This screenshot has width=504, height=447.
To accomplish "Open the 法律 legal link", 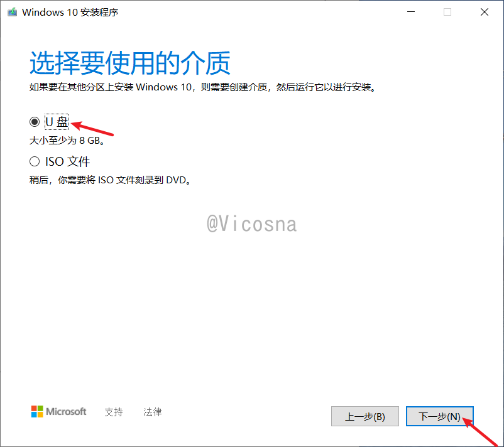I will click(x=152, y=412).
